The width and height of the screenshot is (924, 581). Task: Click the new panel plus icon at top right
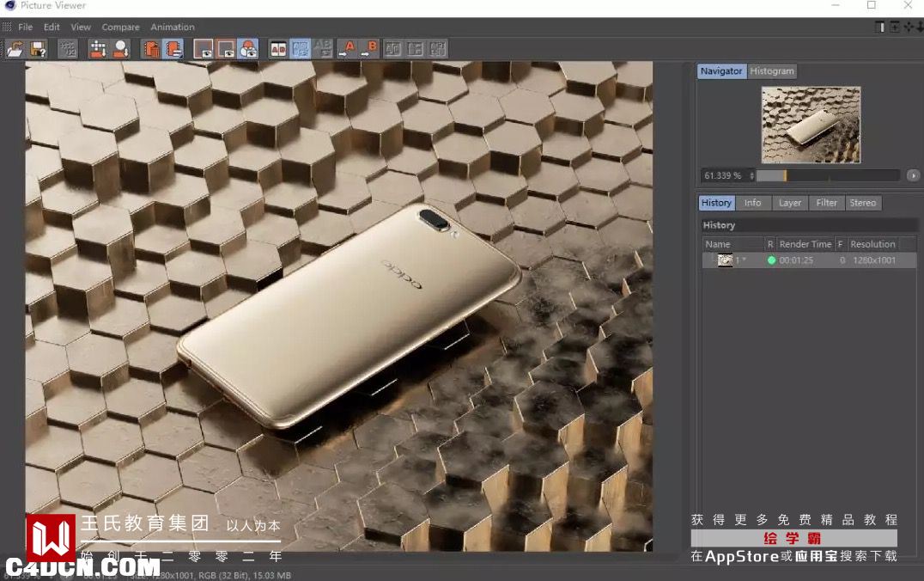pyautogui.click(x=895, y=28)
